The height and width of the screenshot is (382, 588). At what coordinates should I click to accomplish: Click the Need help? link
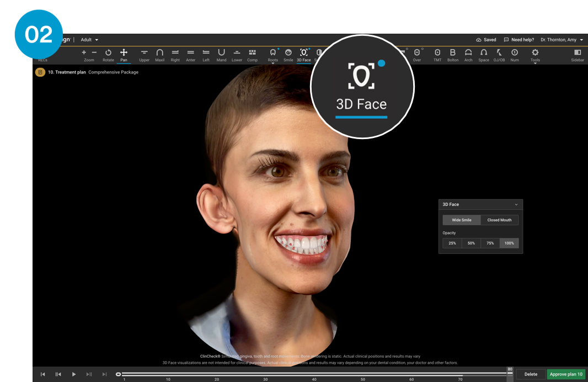pyautogui.click(x=519, y=40)
